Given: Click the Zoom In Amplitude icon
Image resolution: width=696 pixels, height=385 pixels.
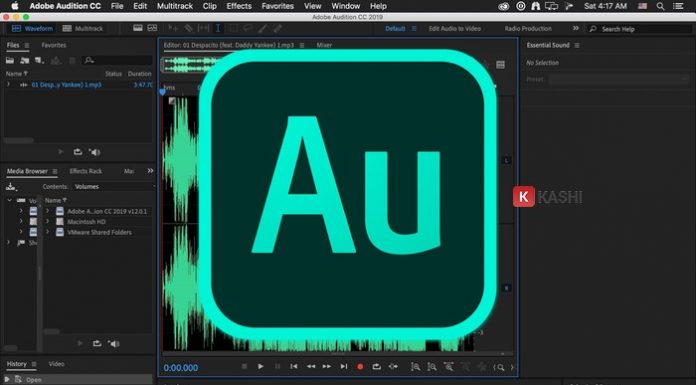Looking at the screenshot, I should click(x=415, y=367).
